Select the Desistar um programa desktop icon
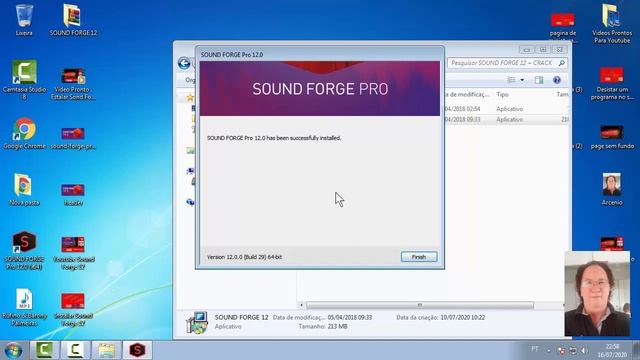The image size is (640, 360). tap(611, 84)
